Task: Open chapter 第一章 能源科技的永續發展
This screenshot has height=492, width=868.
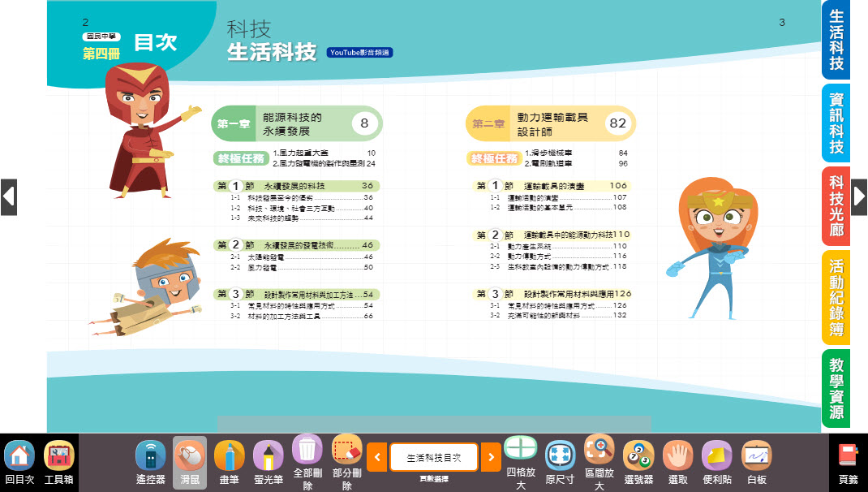Action: (x=297, y=123)
